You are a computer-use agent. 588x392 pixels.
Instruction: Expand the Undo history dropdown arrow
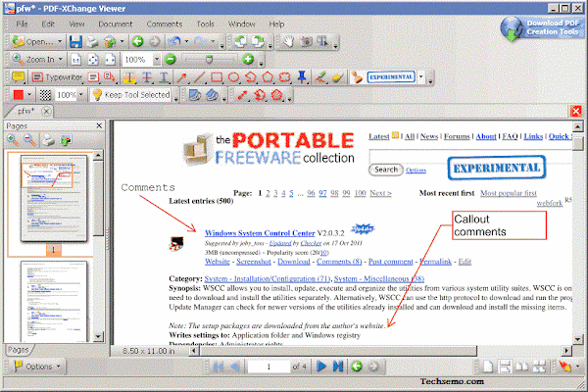[187, 41]
